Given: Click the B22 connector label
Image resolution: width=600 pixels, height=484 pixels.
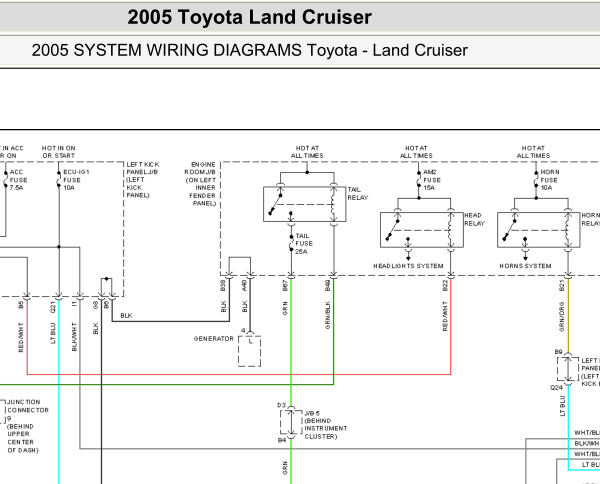Looking at the screenshot, I should pyautogui.click(x=445, y=285).
